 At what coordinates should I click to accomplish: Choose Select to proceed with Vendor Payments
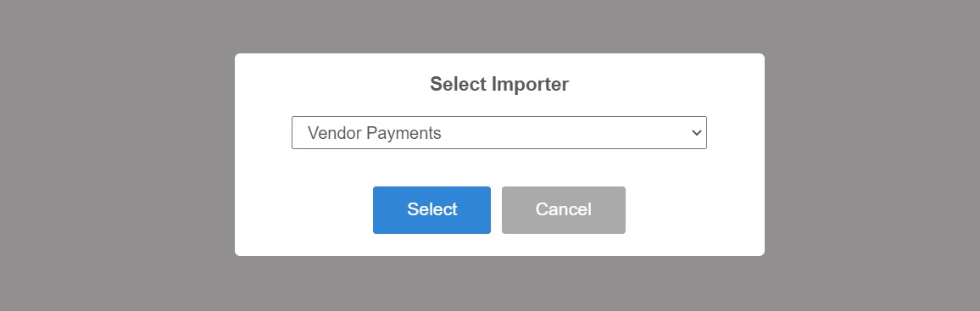coord(432,210)
